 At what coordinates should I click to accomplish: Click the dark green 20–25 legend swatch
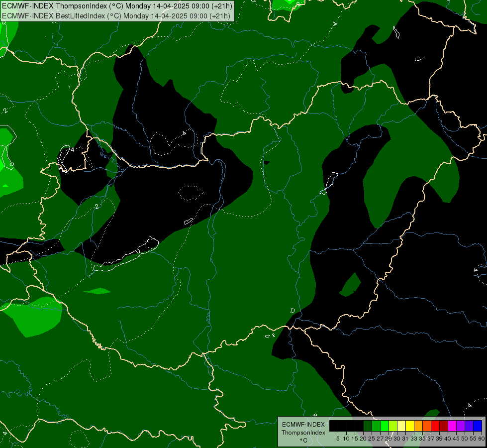368,426
